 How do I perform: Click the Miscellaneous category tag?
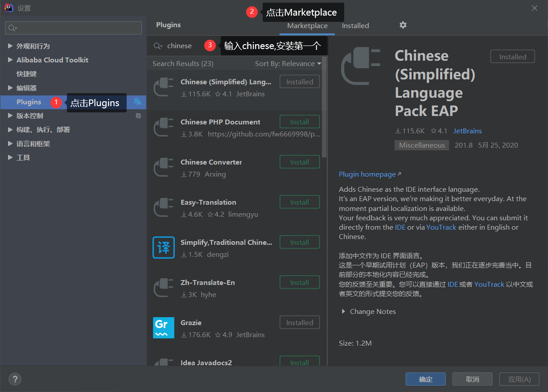pos(422,145)
